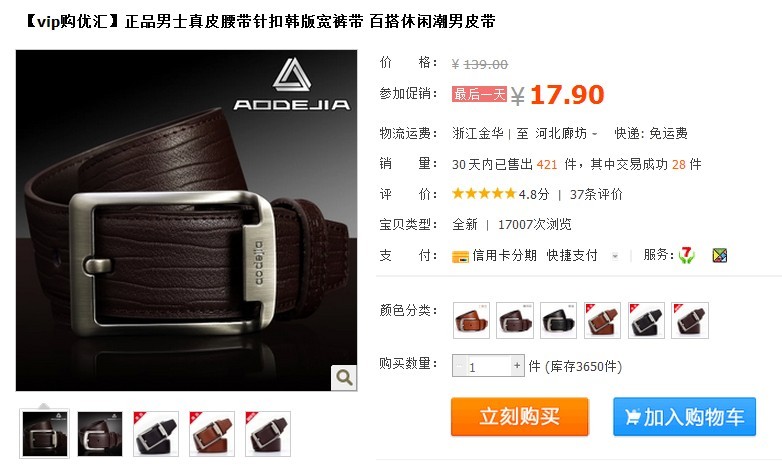Screen dimensions: 782x467
Task: Click the 立刻购买 buy now button
Action: 520,417
